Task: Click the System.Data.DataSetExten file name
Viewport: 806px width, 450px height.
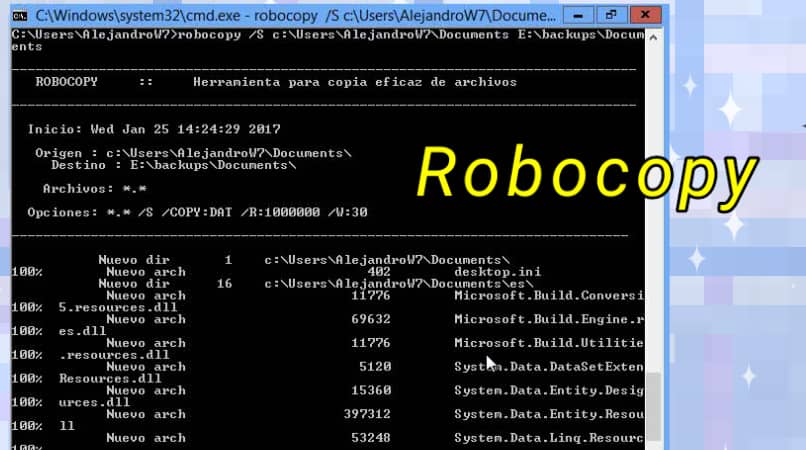Action: 549,367
